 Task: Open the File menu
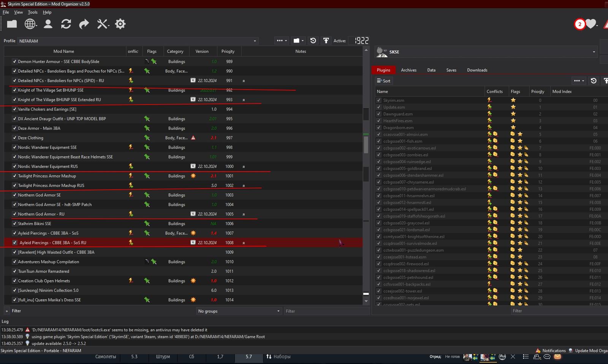click(6, 12)
